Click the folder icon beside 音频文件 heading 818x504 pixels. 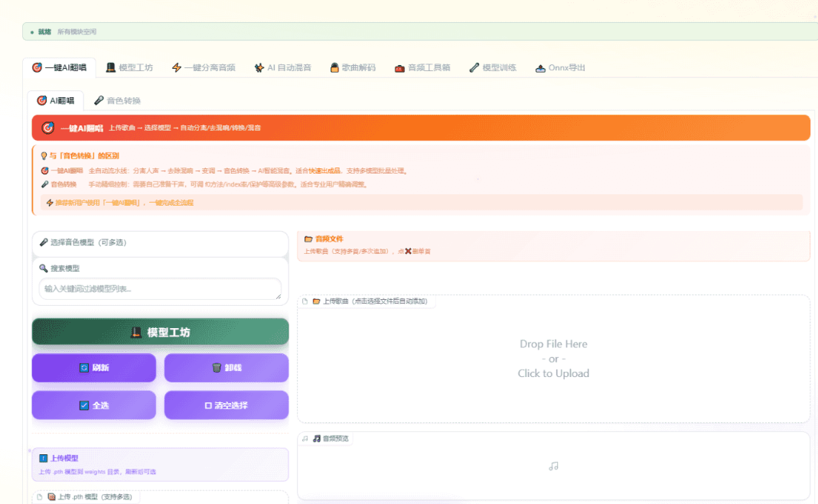click(308, 239)
